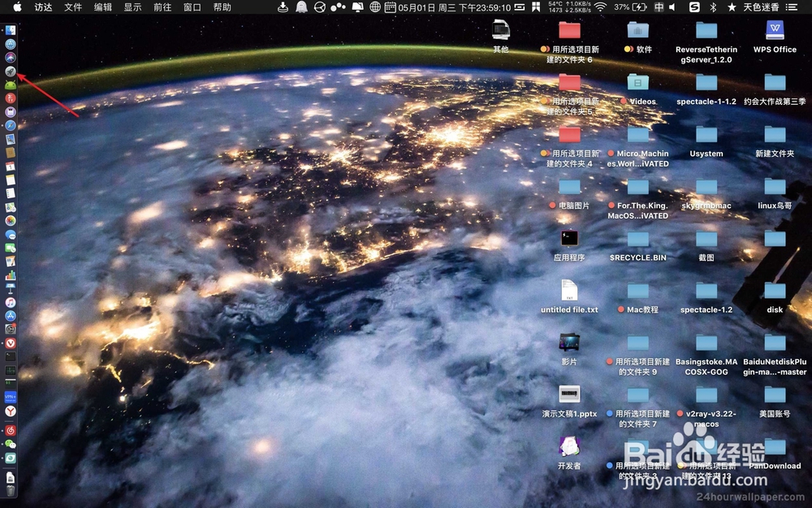This screenshot has height=508, width=812.
Task: Open Vivaldi browser from the dock
Action: [x=11, y=343]
